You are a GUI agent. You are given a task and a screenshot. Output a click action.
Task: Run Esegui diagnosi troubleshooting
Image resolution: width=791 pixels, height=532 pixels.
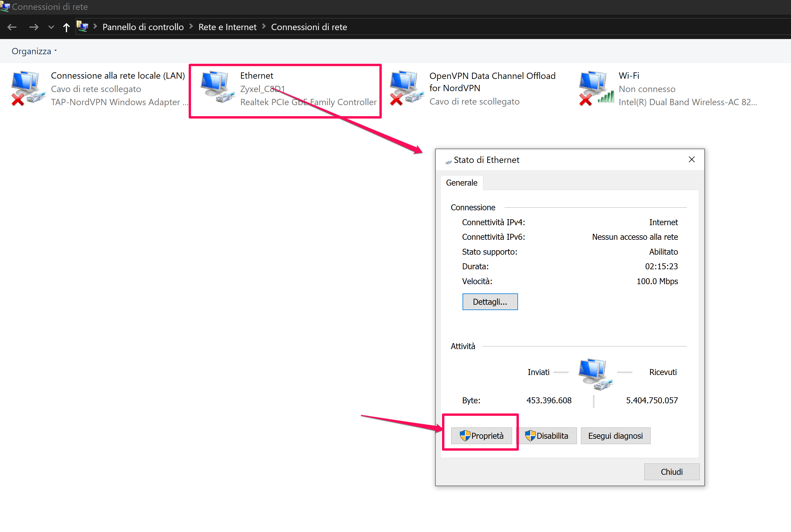[615, 436]
